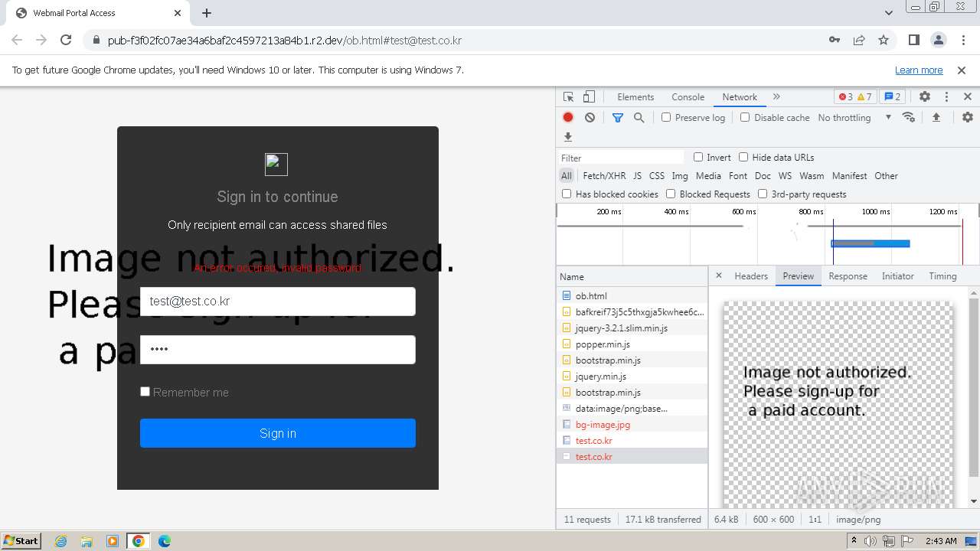Open Chrome profile avatar

938,40
